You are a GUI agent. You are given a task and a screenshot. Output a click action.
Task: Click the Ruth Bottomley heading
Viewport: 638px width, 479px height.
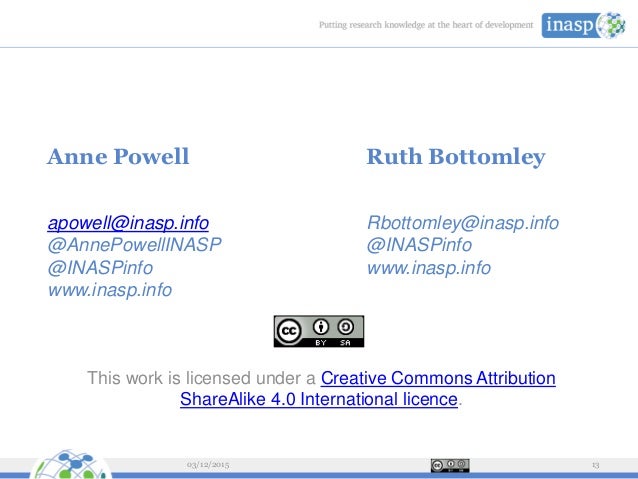pos(456,157)
